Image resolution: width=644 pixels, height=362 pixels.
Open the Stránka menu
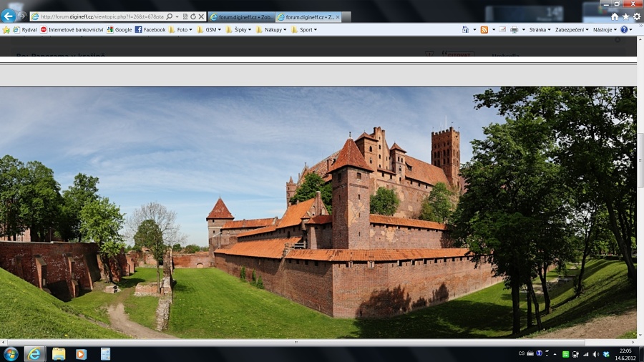tap(539, 30)
